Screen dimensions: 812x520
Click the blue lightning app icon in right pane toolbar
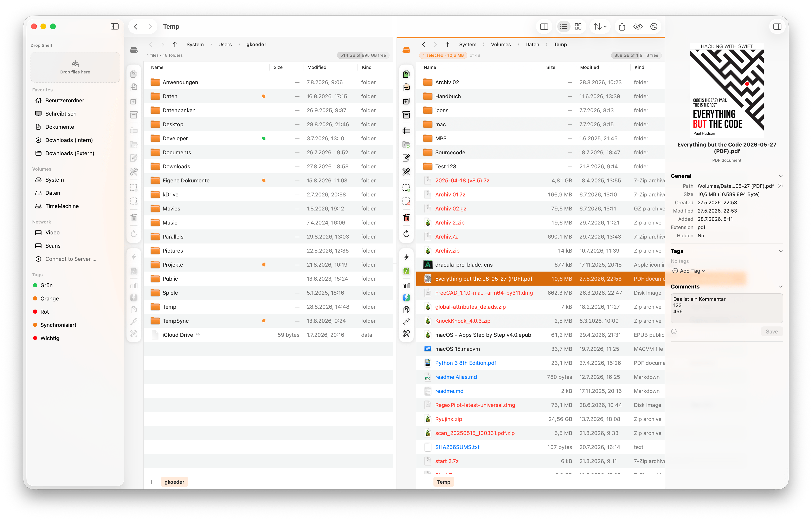[406, 298]
